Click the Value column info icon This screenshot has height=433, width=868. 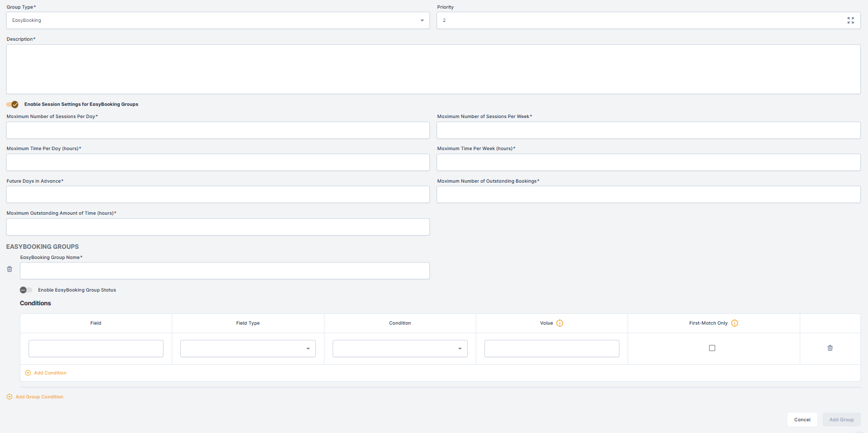[x=560, y=323]
